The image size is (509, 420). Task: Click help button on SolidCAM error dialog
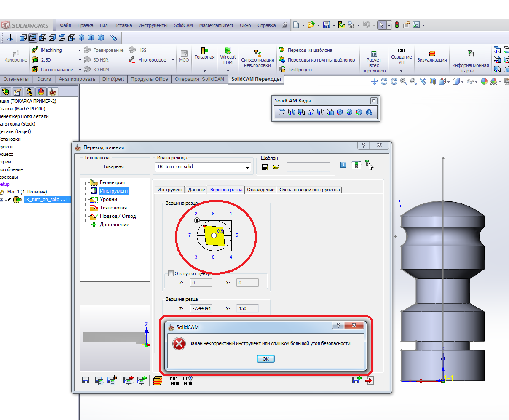coord(338,325)
